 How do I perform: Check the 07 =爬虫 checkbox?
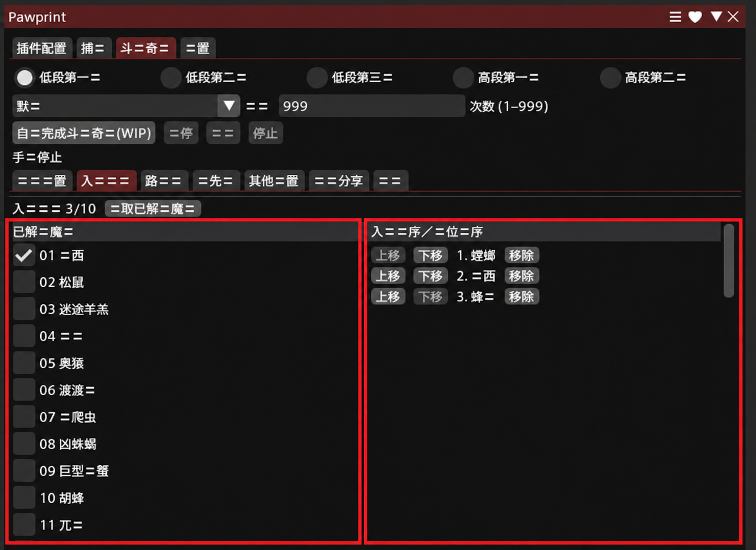(24, 417)
